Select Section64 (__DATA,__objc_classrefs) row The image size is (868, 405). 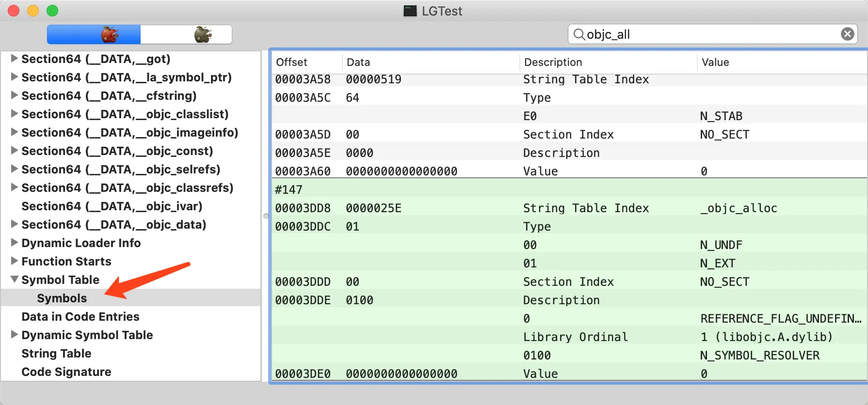pyautogui.click(x=128, y=188)
